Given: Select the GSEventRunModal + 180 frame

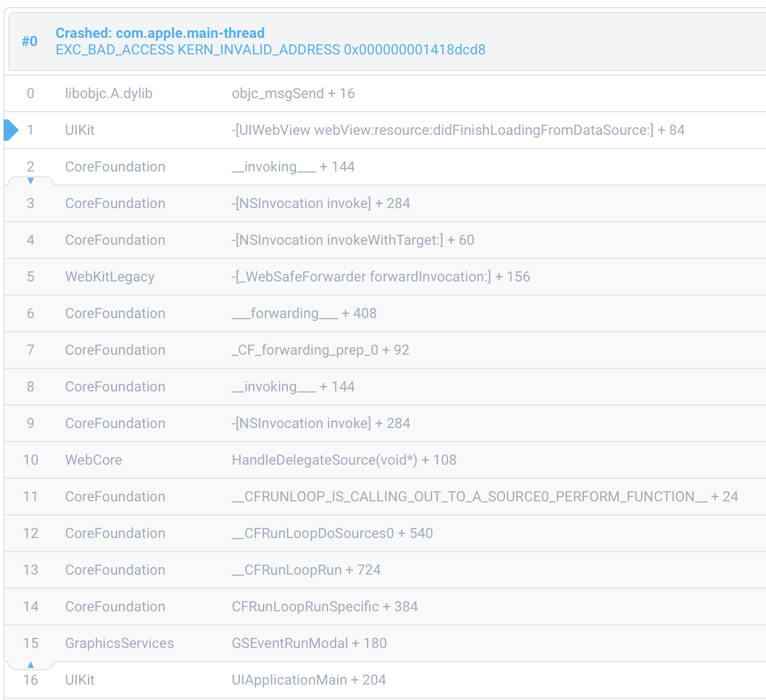Looking at the screenshot, I should [x=309, y=643].
